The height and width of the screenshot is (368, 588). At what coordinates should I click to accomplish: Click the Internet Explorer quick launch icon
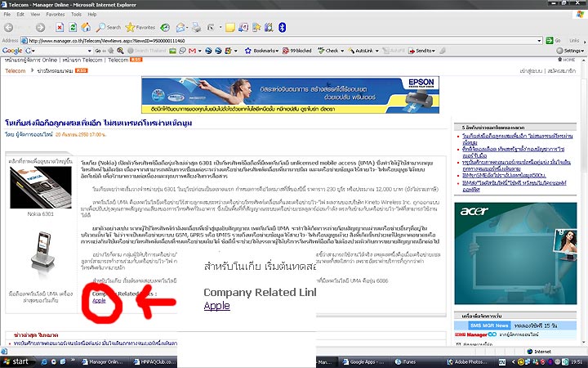(44, 362)
